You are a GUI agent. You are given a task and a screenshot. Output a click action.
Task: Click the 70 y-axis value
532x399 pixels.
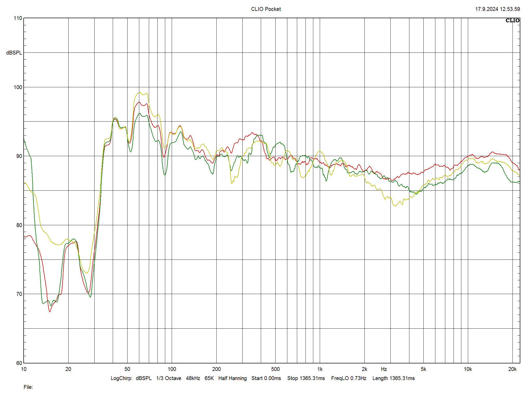(19, 294)
